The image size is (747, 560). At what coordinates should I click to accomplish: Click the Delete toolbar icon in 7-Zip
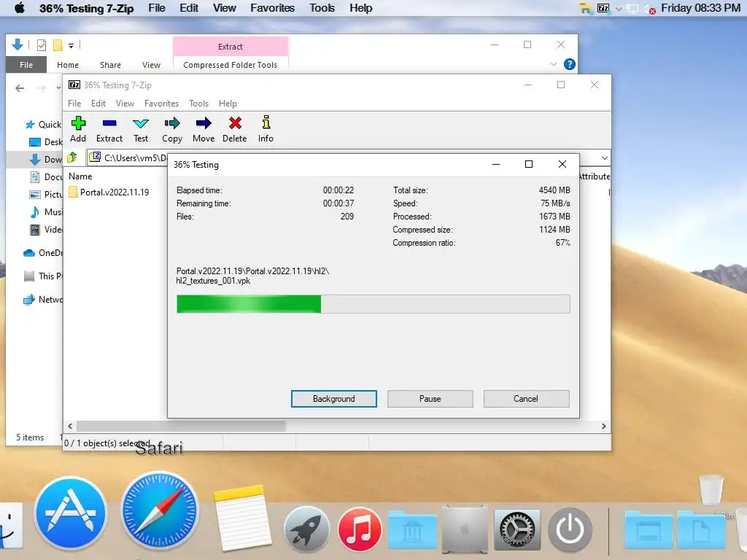(x=235, y=129)
